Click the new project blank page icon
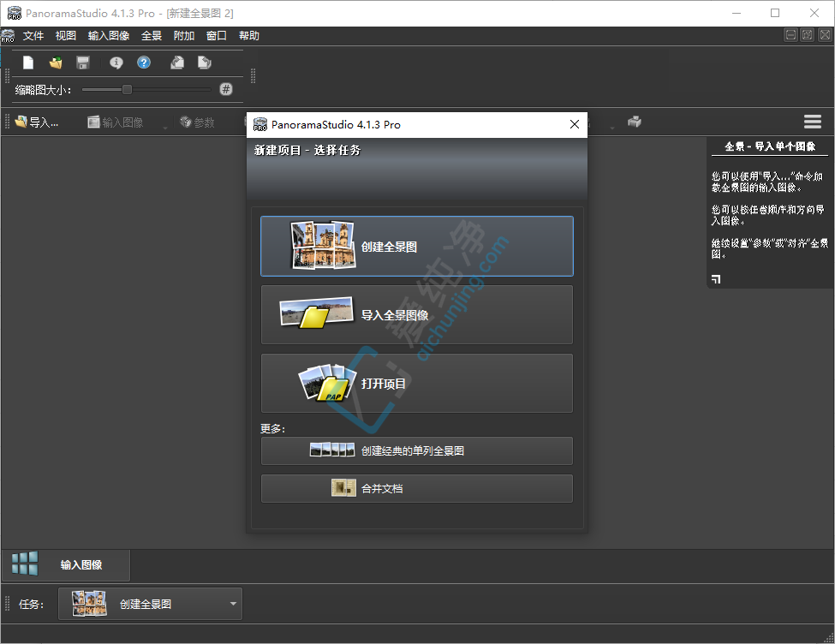 (28, 63)
